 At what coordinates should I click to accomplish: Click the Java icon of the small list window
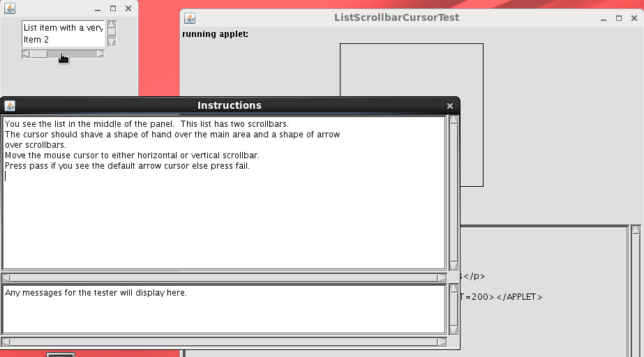[x=10, y=8]
